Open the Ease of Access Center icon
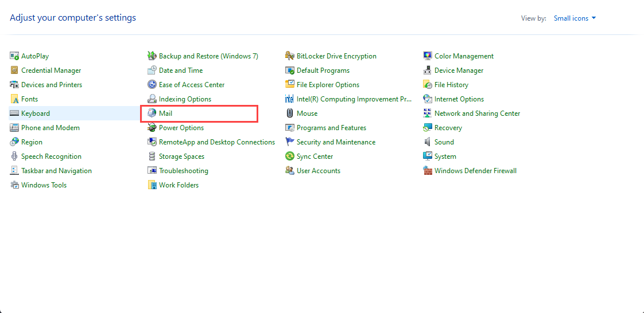This screenshot has width=644, height=313. (x=152, y=85)
